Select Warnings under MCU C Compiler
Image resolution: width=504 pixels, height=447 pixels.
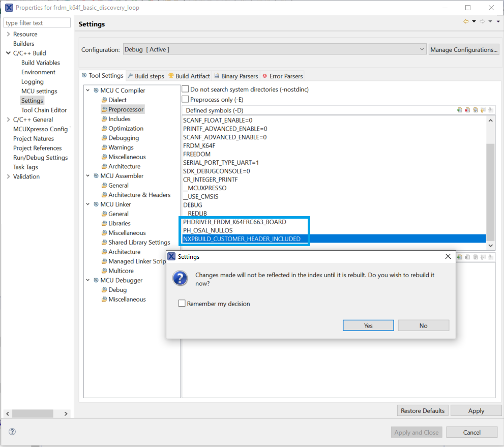[x=121, y=147]
